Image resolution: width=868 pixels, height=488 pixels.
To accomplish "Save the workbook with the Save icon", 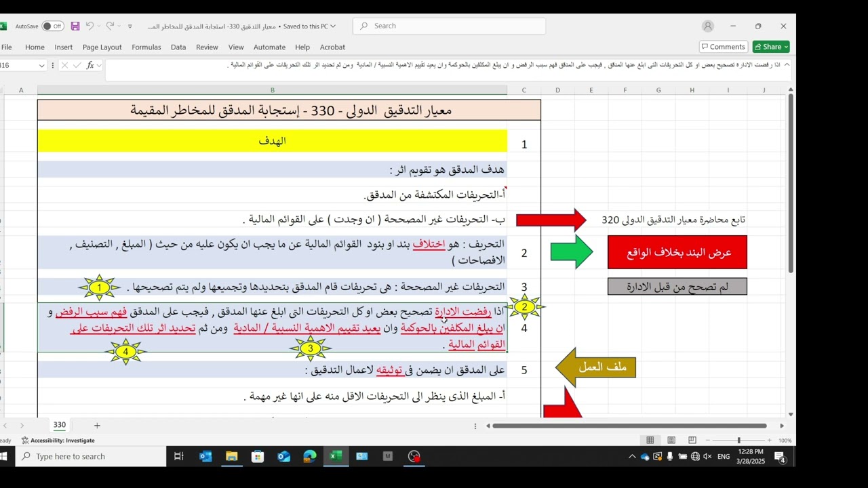I will [x=75, y=26].
